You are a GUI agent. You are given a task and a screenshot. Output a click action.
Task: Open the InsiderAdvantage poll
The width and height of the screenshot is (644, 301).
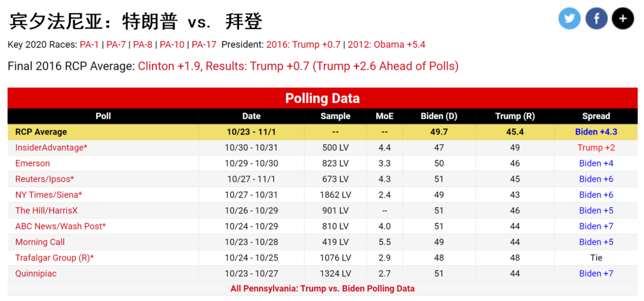tap(51, 147)
